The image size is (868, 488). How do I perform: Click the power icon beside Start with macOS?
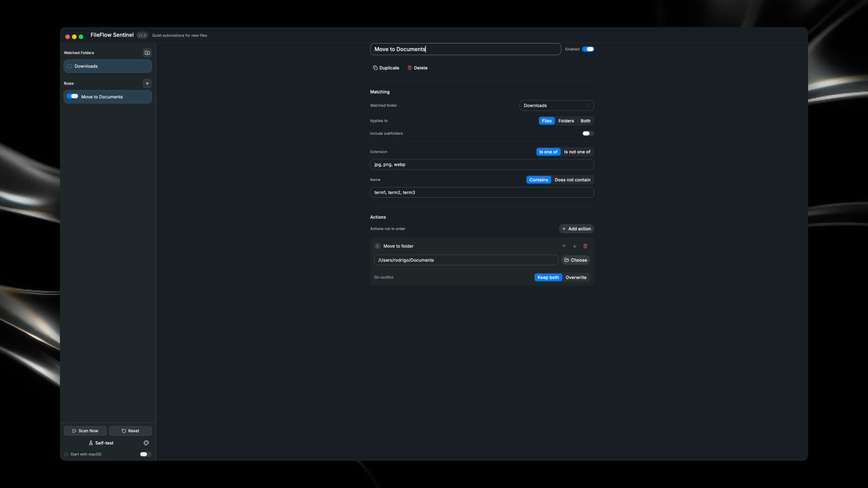pos(66,454)
